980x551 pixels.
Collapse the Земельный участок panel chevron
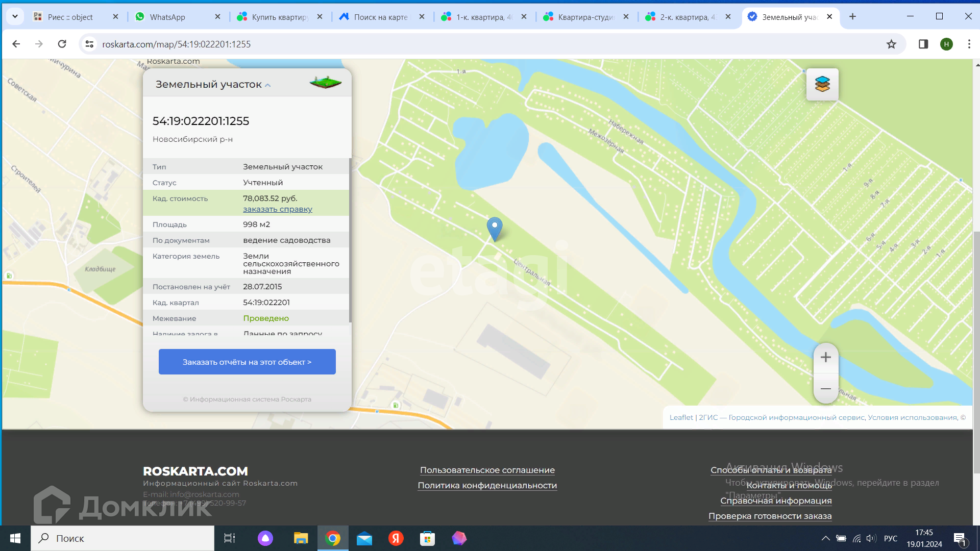[x=267, y=85]
